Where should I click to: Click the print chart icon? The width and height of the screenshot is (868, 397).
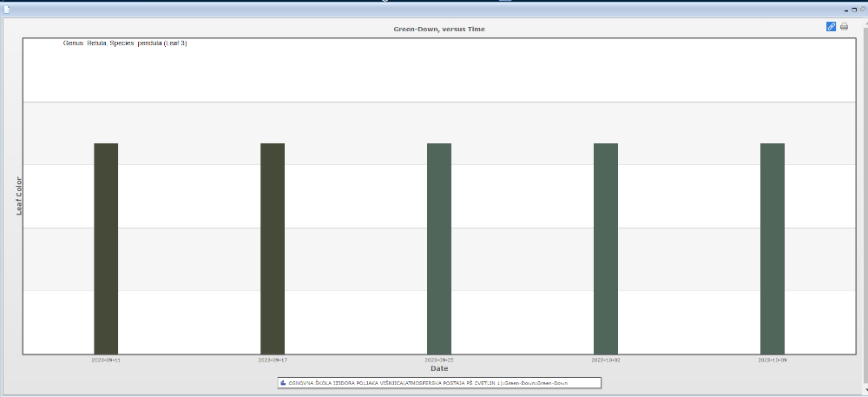pos(844,27)
